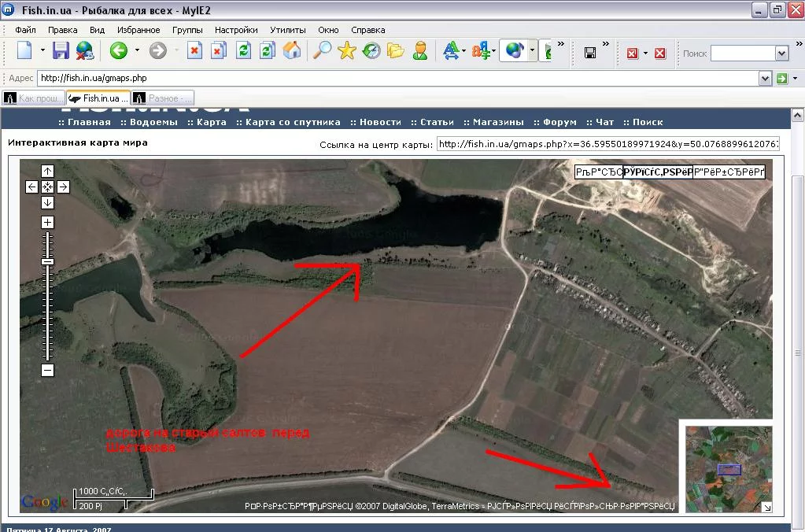Open the address bar URL dropdown
This screenshot has width=805, height=532.
coord(764,79)
